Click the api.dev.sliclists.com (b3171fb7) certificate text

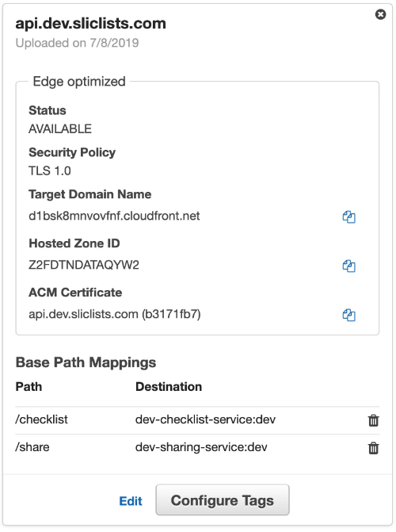coord(115,314)
